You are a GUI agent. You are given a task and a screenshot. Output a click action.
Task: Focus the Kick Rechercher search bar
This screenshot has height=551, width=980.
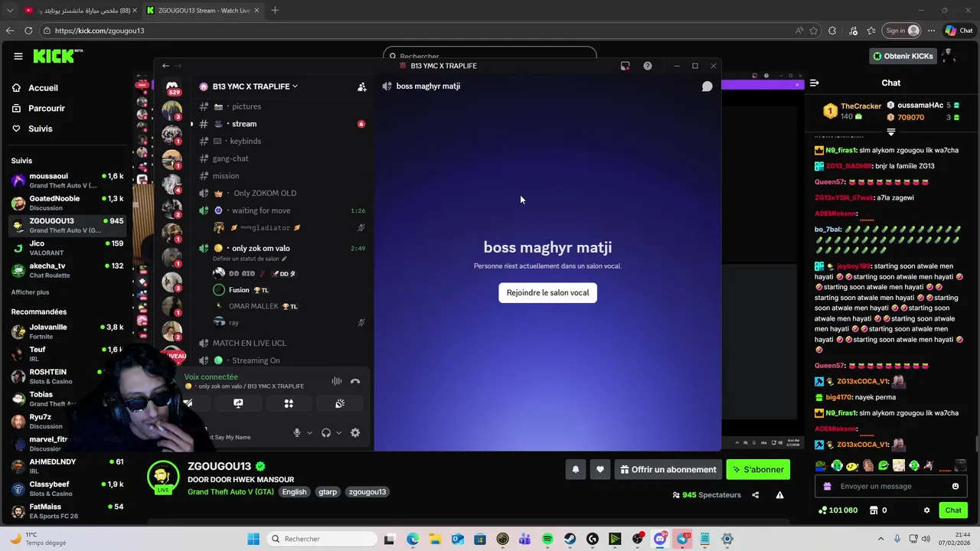pos(490,56)
